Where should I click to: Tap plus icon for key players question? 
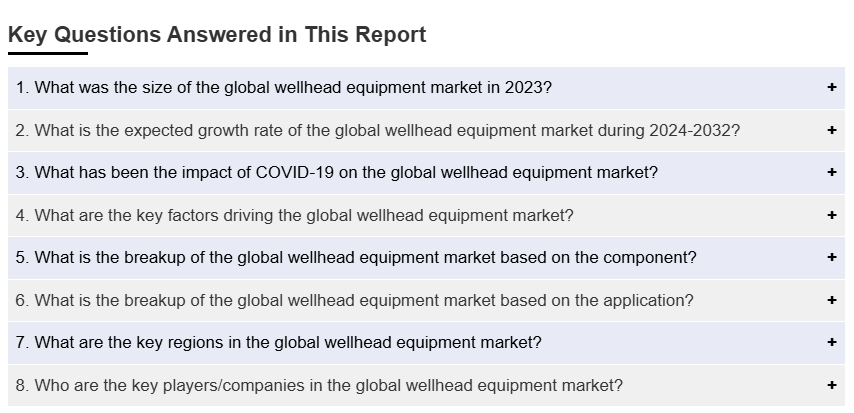(x=831, y=385)
